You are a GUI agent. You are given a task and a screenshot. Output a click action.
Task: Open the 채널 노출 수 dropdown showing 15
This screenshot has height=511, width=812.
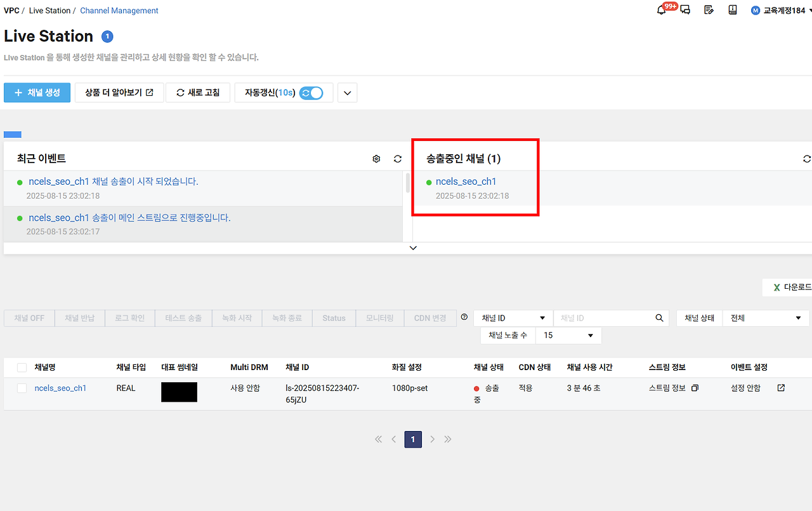pyautogui.click(x=568, y=335)
